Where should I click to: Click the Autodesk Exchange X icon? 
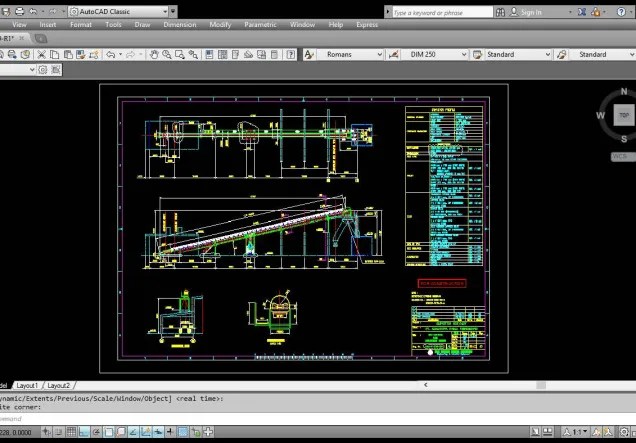(582, 12)
